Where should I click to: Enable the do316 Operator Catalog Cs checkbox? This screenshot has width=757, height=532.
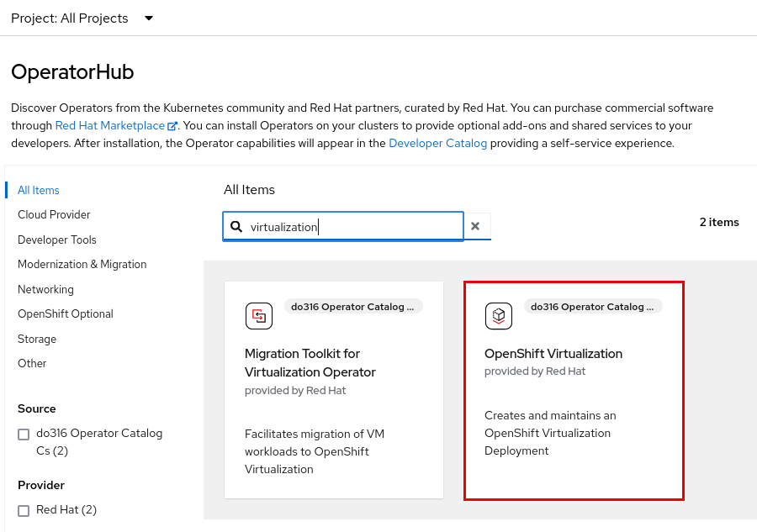click(24, 435)
